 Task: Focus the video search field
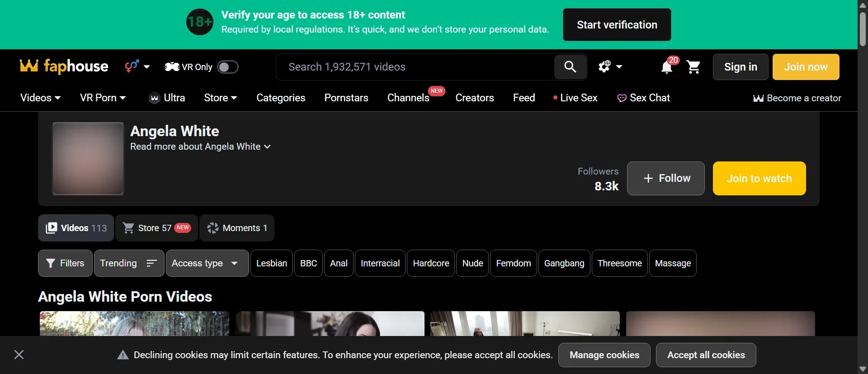(x=415, y=67)
